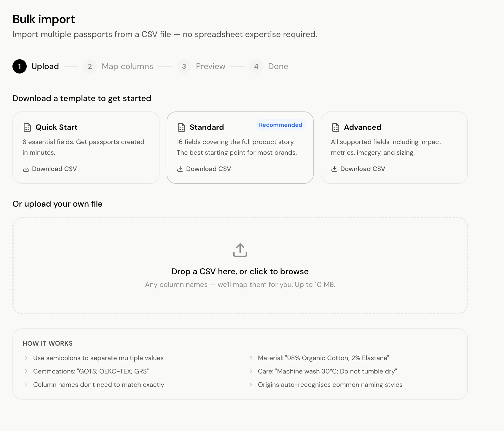The width and height of the screenshot is (504, 431).
Task: Click '8 essential fields' description text
Action: [83, 147]
